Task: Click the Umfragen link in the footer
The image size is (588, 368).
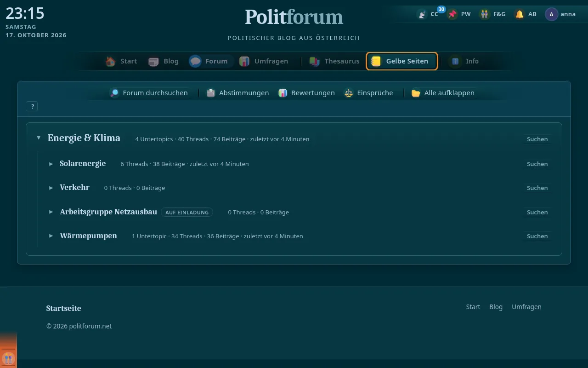Action: (x=526, y=307)
